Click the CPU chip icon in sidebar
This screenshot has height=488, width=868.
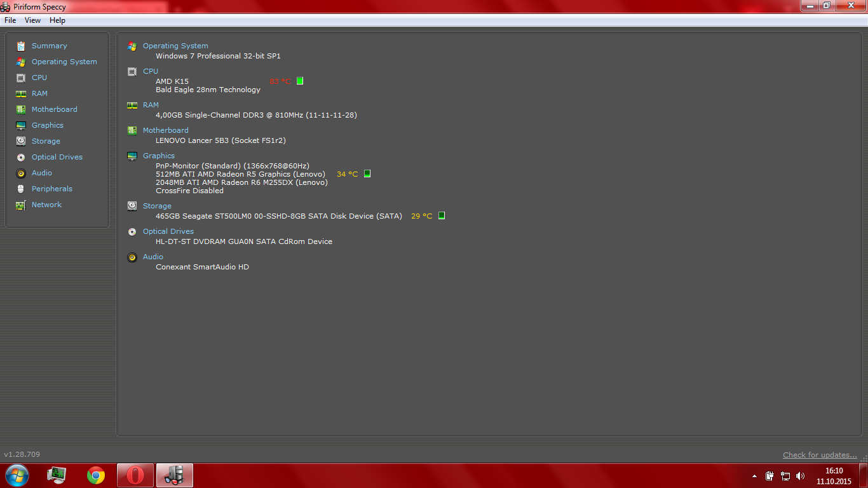[x=21, y=78]
